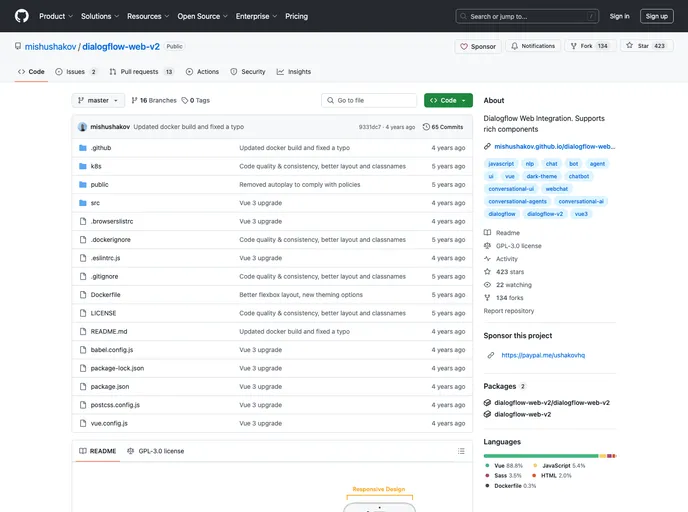The image size is (688, 512).
Task: Switch to the Security tab
Action: point(248,72)
